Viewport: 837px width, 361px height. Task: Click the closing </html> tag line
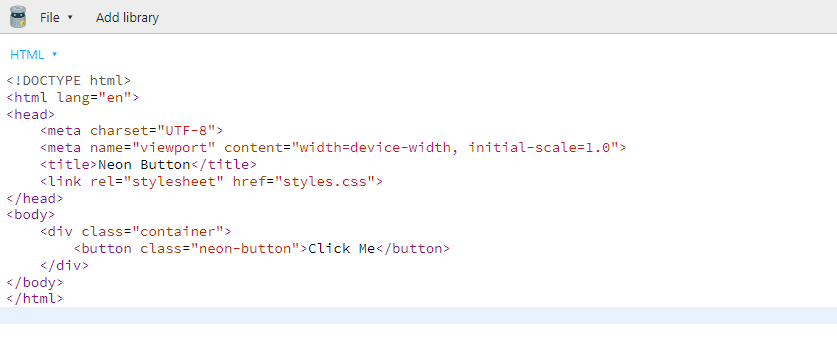35,299
